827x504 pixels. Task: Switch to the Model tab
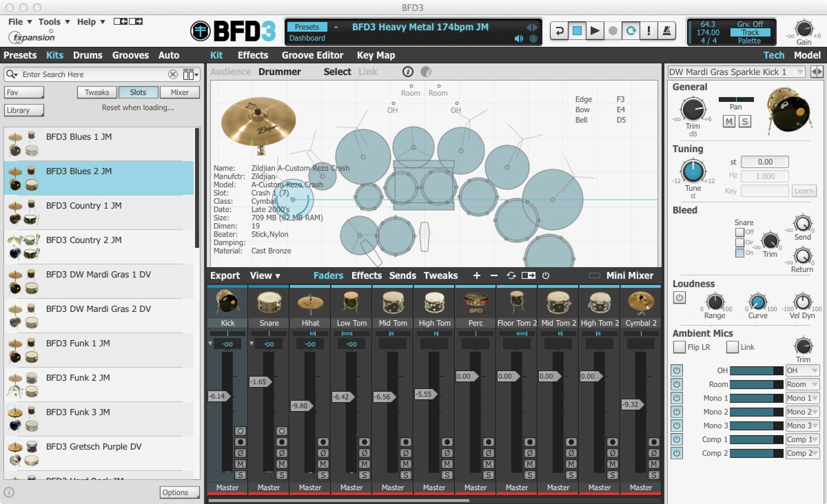point(807,55)
